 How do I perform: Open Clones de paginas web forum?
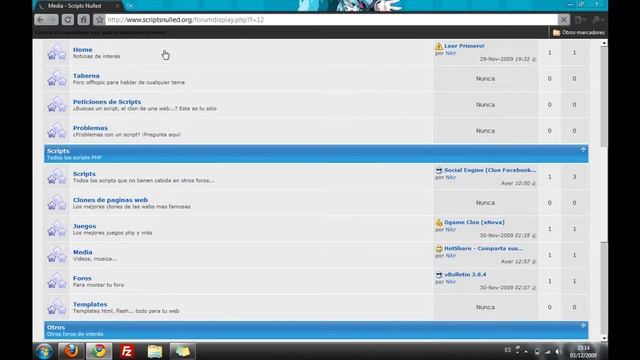(110, 200)
